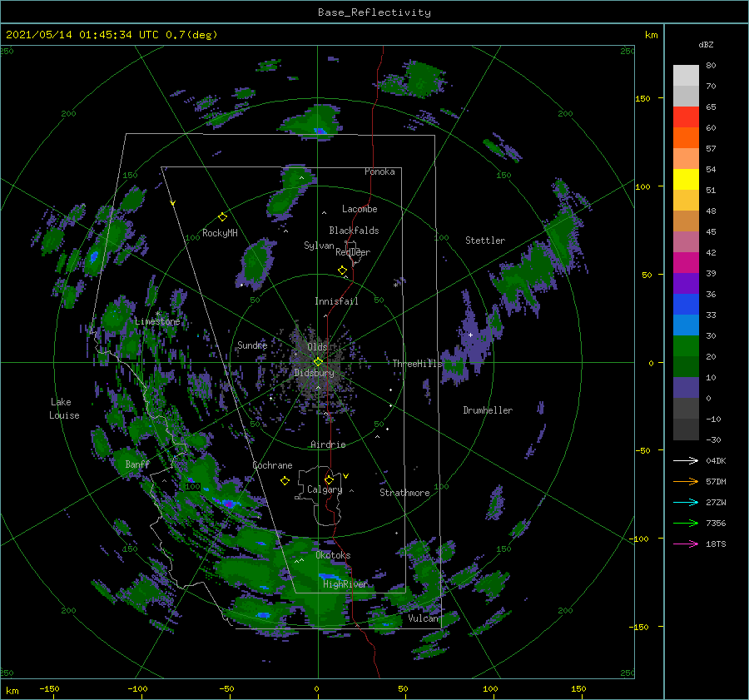Click the Base_Reflectivity title
This screenshot has height=700, width=749.
click(x=374, y=12)
